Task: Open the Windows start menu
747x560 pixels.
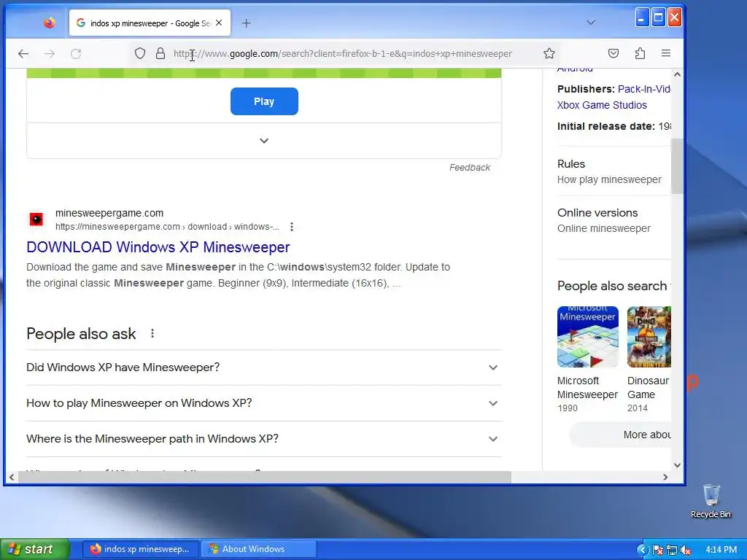Action: 35,549
